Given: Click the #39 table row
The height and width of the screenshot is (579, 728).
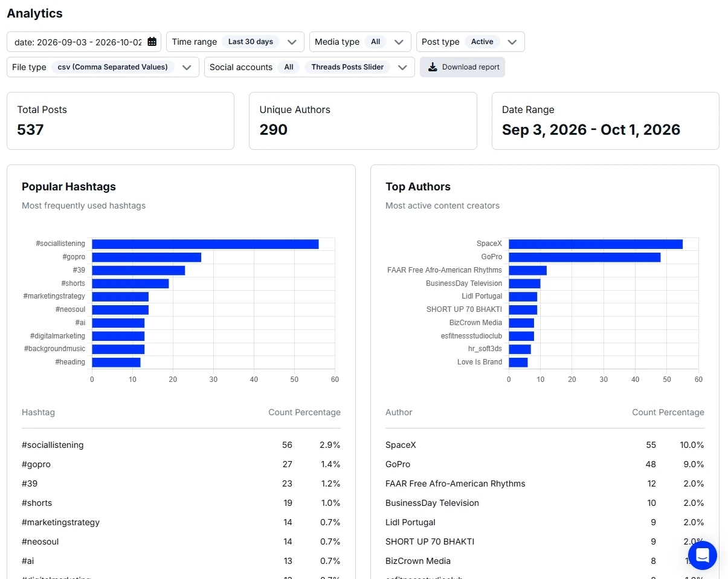Looking at the screenshot, I should 181,484.
